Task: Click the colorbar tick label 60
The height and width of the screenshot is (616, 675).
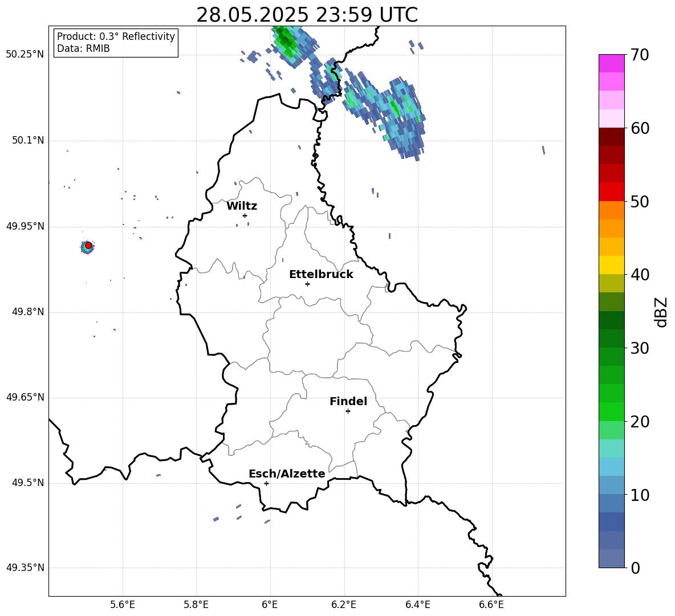Action: pyautogui.click(x=640, y=128)
